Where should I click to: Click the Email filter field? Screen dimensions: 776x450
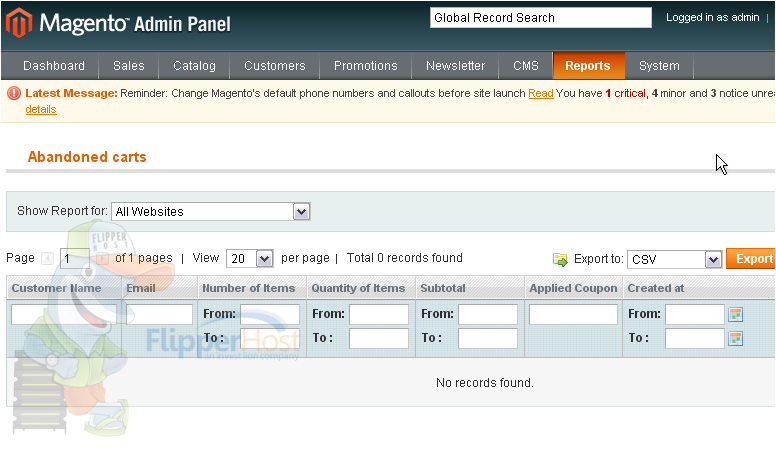coord(159,314)
